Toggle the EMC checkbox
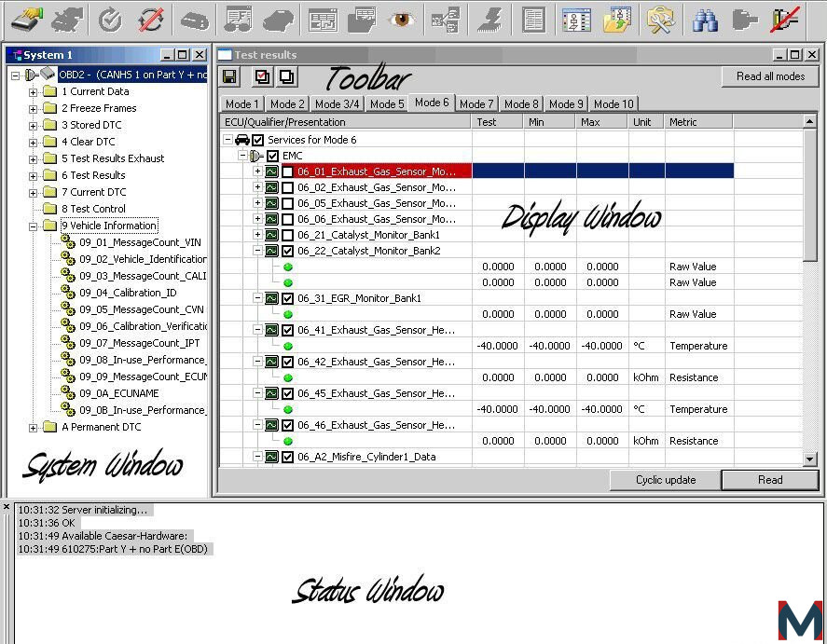This screenshot has height=644, width=827. pos(272,156)
